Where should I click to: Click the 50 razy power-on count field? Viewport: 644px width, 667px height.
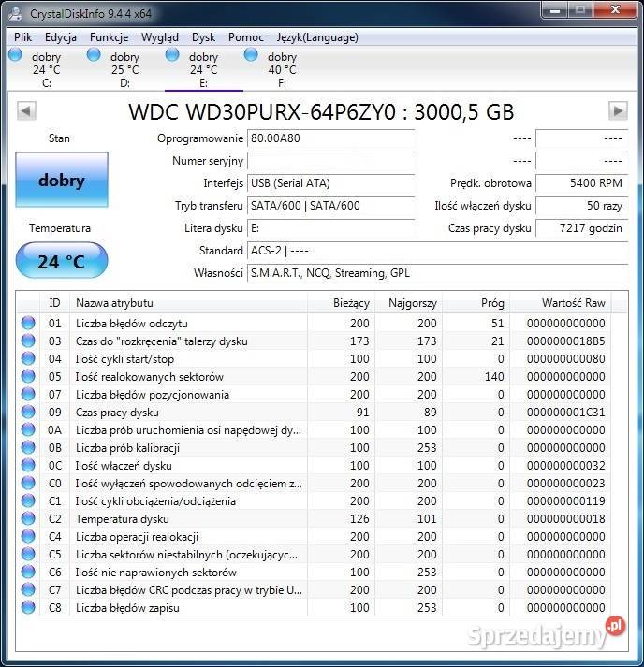(x=582, y=206)
